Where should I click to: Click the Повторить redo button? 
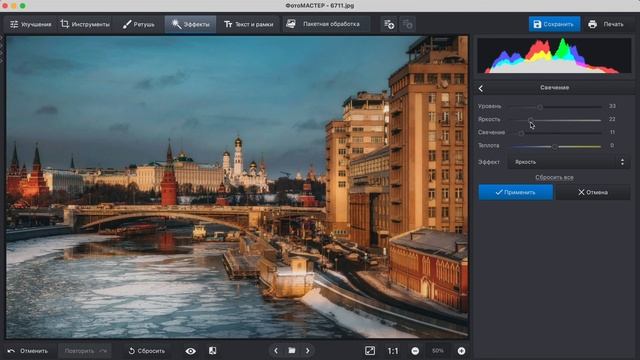pyautogui.click(x=85, y=351)
